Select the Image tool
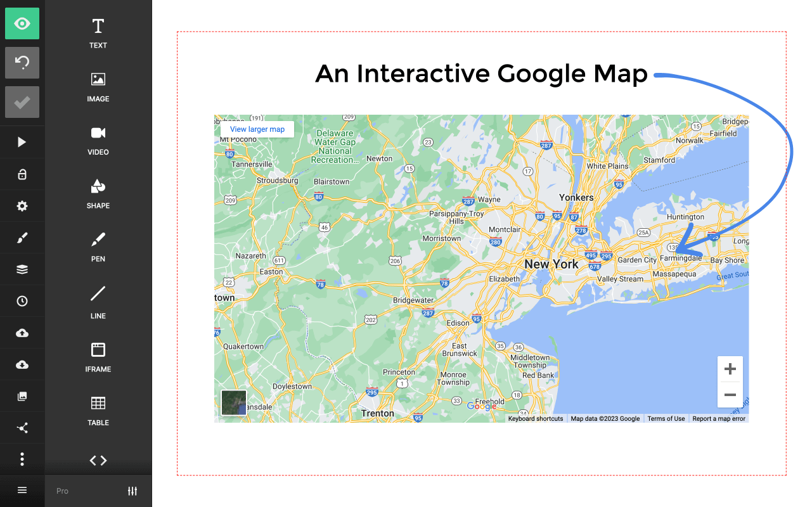812x507 pixels. (98, 87)
